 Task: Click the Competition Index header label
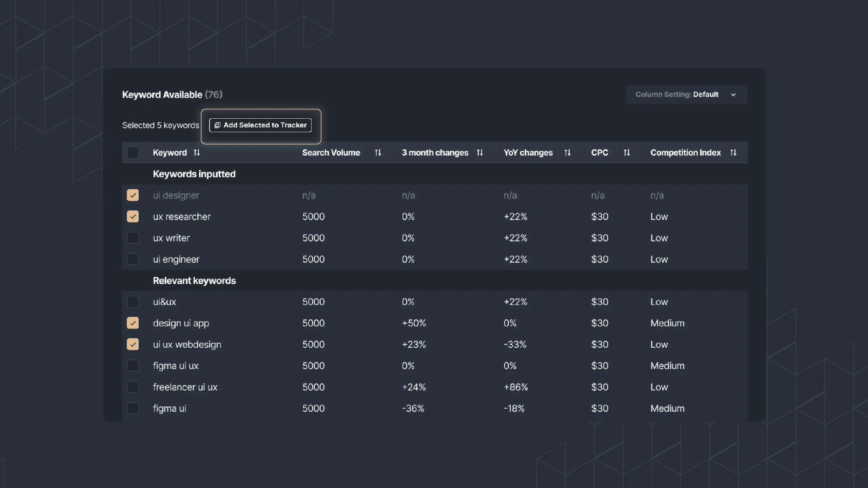[685, 152]
